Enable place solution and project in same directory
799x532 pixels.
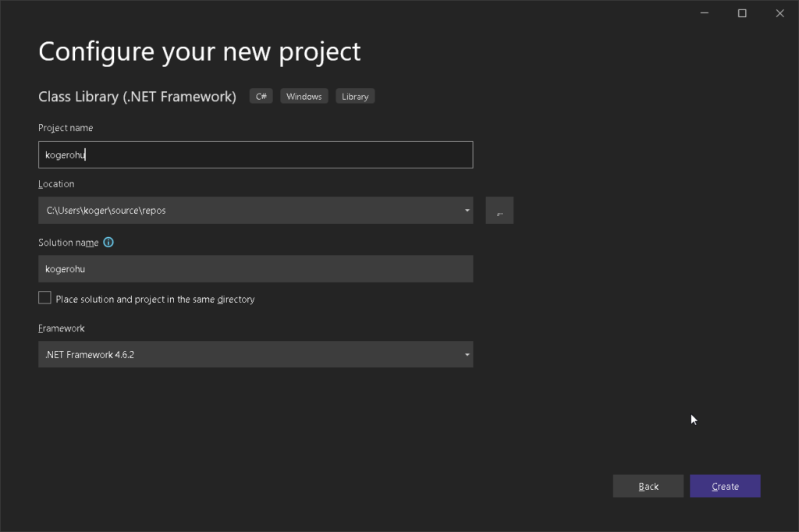(x=44, y=297)
